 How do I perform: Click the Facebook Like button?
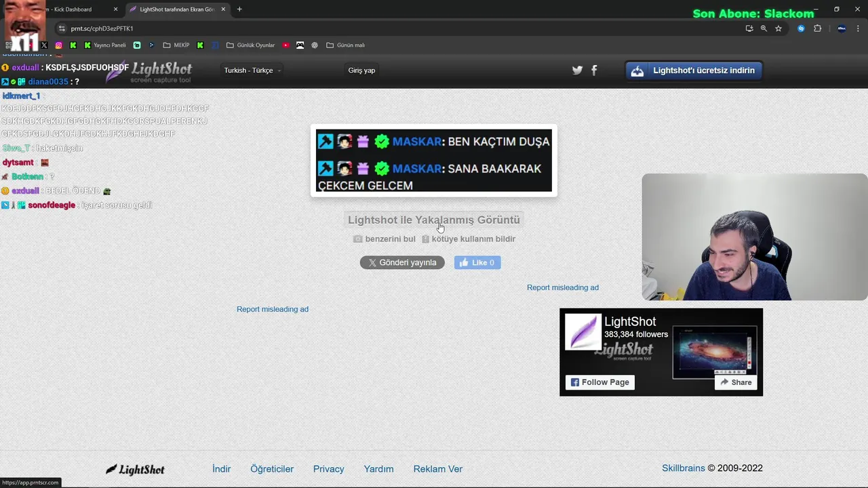[x=477, y=262]
